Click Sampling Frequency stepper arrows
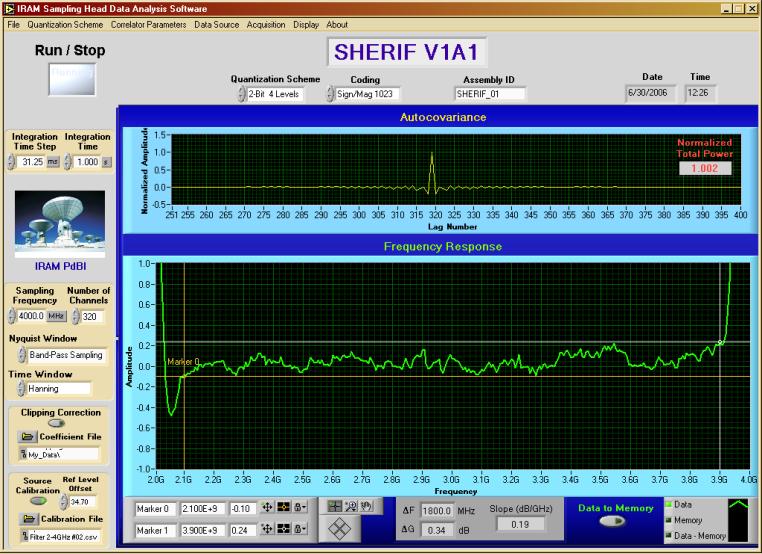Screen dimensions: 762x554 pyautogui.click(x=12, y=316)
